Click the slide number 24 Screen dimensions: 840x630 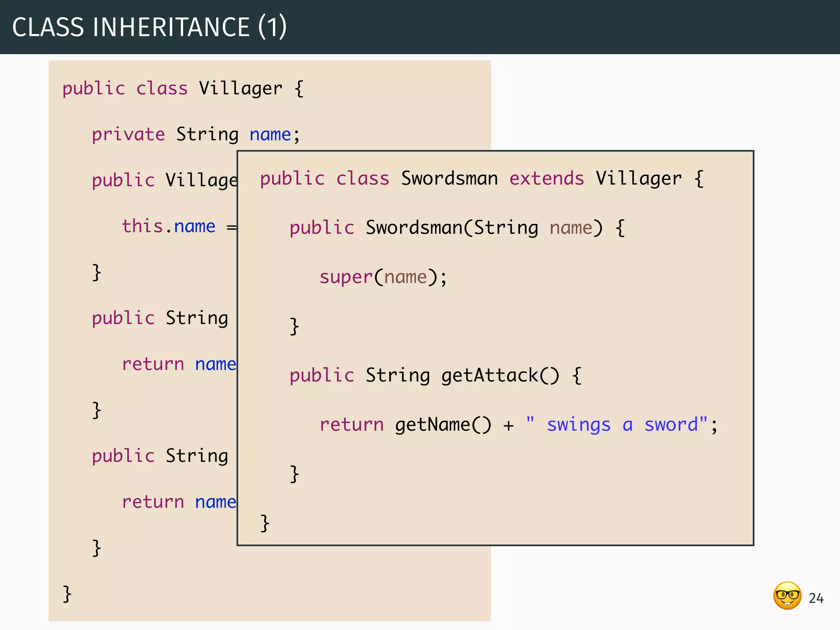coord(816,598)
